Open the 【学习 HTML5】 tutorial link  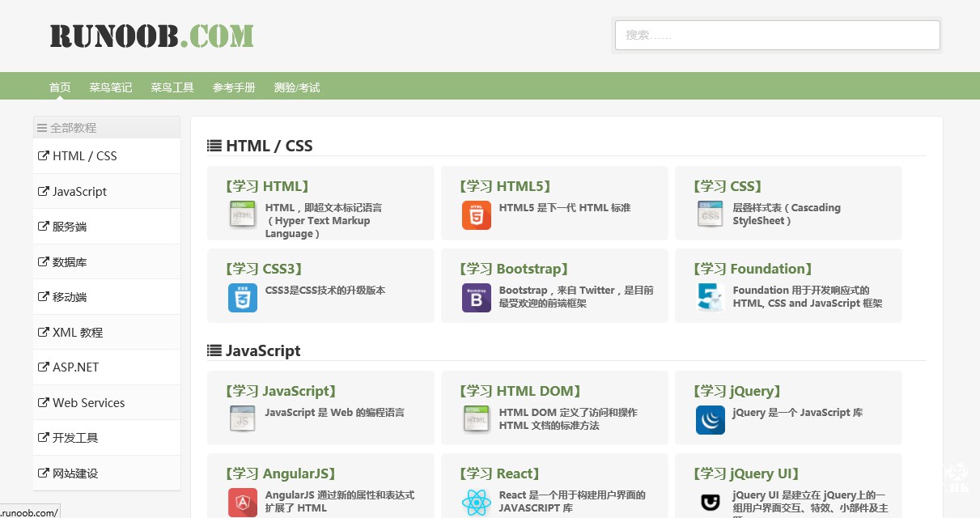(505, 186)
